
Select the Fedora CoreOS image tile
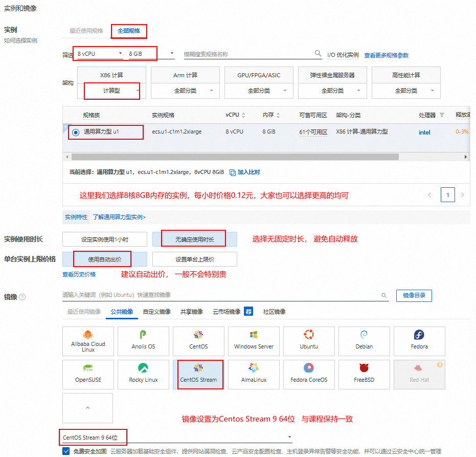coord(309,375)
